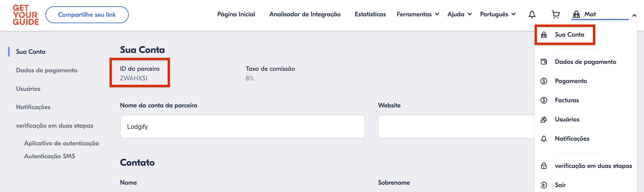The height and width of the screenshot is (192, 644).
Task: Expand the Ajuda dropdown menu
Action: coord(460,14)
